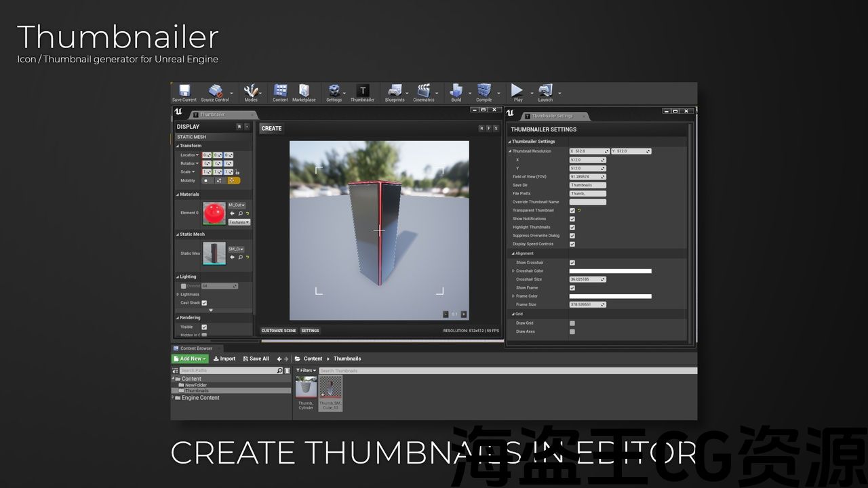Screen dimensions: 868x488
Task: Open the Blueprints toolbar icon
Action: 395,91
